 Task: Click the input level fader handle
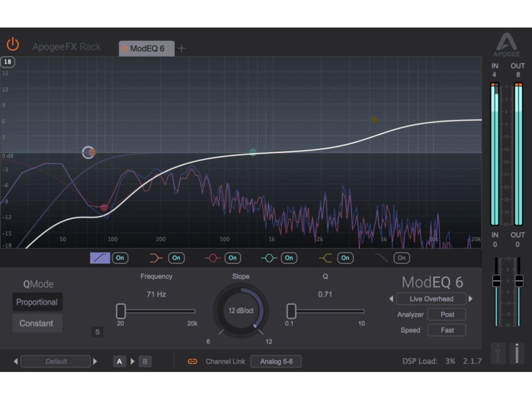tap(496, 281)
